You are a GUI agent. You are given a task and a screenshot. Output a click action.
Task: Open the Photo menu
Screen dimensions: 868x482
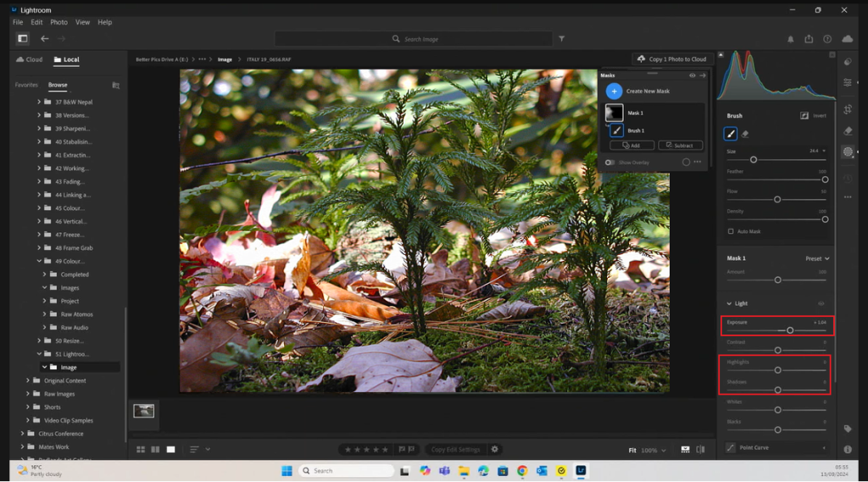(58, 22)
